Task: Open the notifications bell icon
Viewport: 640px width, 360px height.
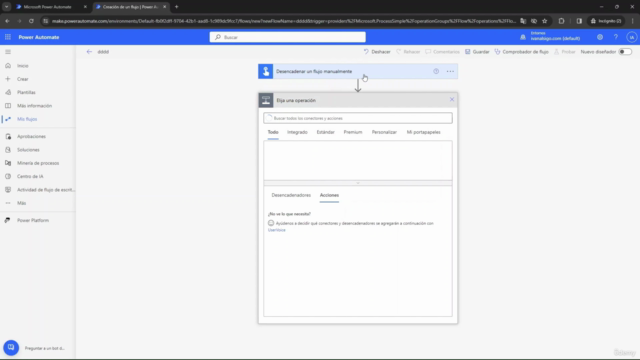Action: [x=523, y=37]
